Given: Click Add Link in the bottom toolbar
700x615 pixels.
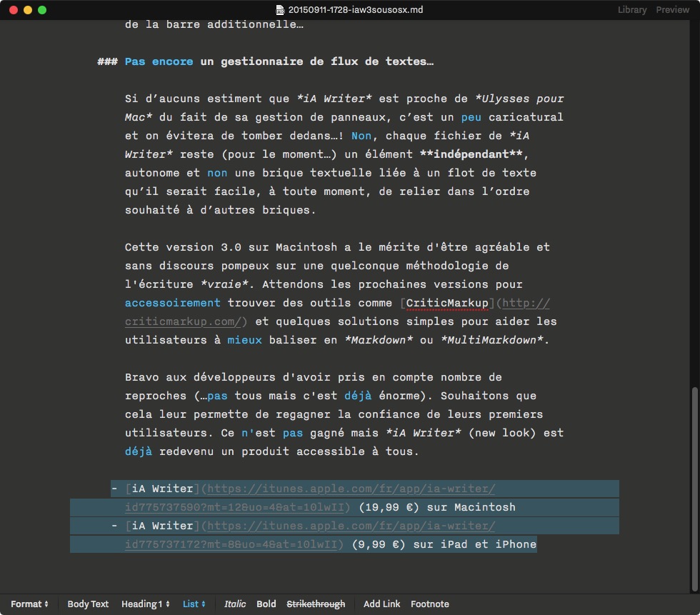Looking at the screenshot, I should tap(381, 604).
